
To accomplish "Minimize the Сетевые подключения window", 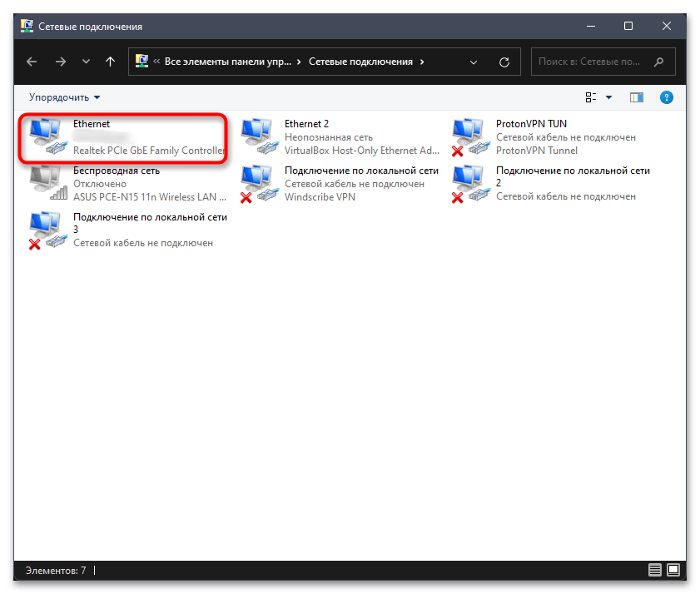I will coord(591,26).
